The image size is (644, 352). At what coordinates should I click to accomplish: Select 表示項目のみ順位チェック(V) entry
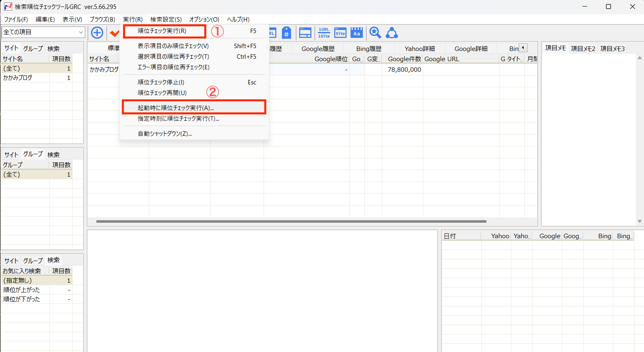pos(194,46)
